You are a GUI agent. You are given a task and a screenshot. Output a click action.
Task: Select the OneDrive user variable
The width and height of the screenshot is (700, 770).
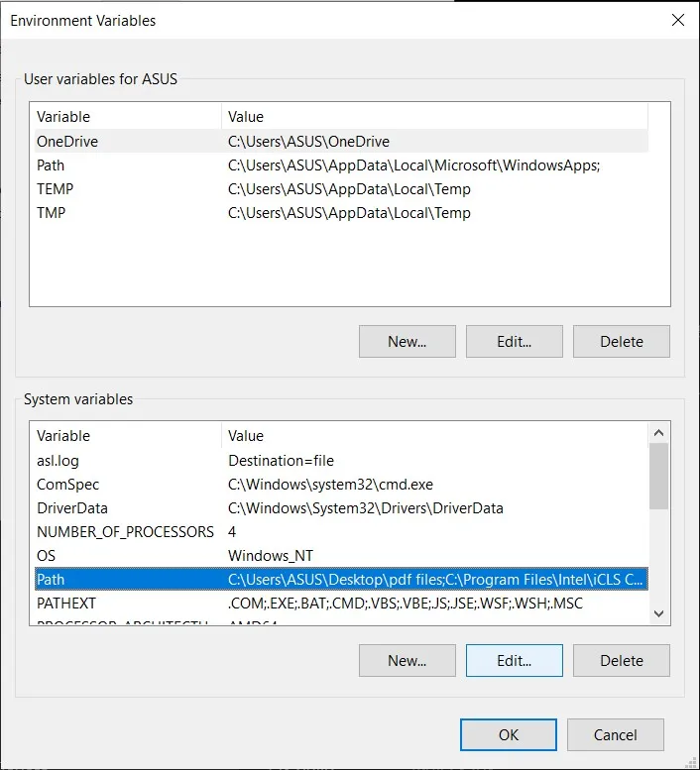click(67, 142)
